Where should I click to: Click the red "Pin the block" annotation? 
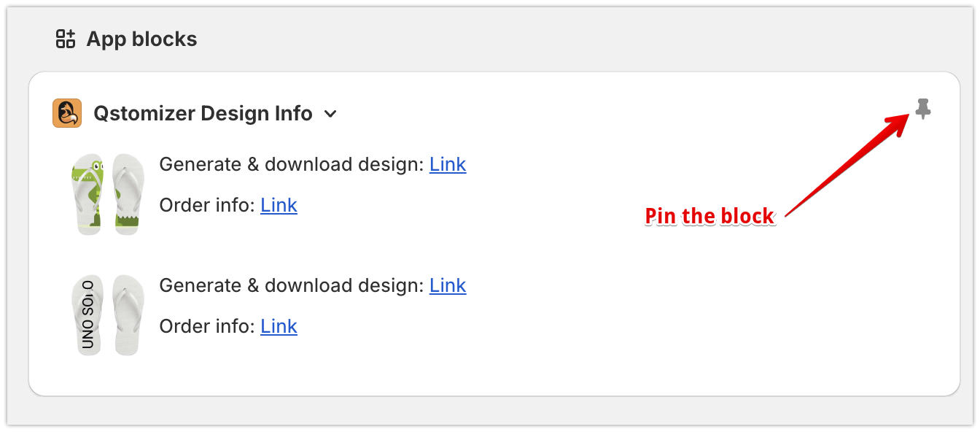click(709, 216)
